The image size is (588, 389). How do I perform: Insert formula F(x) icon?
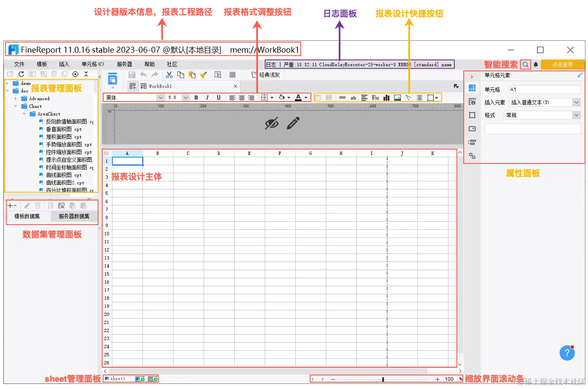pos(375,98)
